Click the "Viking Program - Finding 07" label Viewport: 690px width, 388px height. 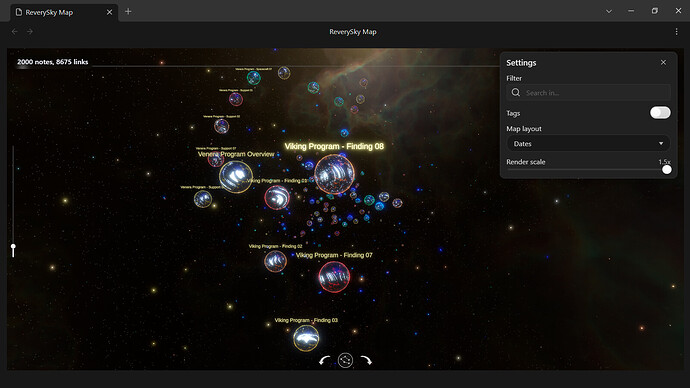pyautogui.click(x=334, y=255)
